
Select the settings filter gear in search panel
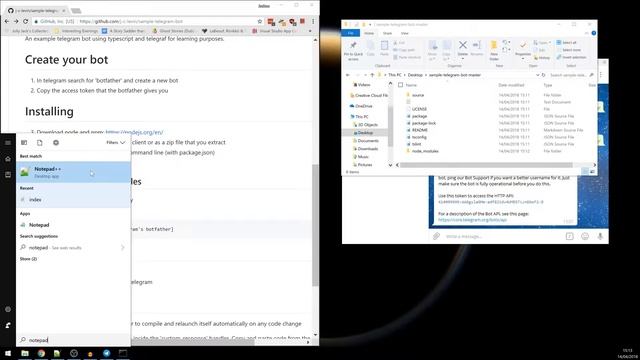pyautogui.click(x=56, y=142)
